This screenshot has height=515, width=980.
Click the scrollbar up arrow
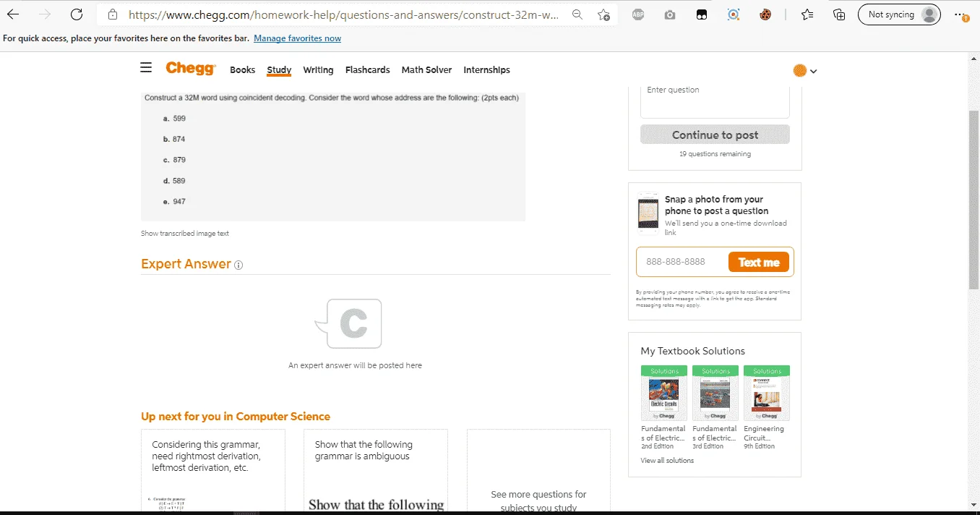[973, 59]
